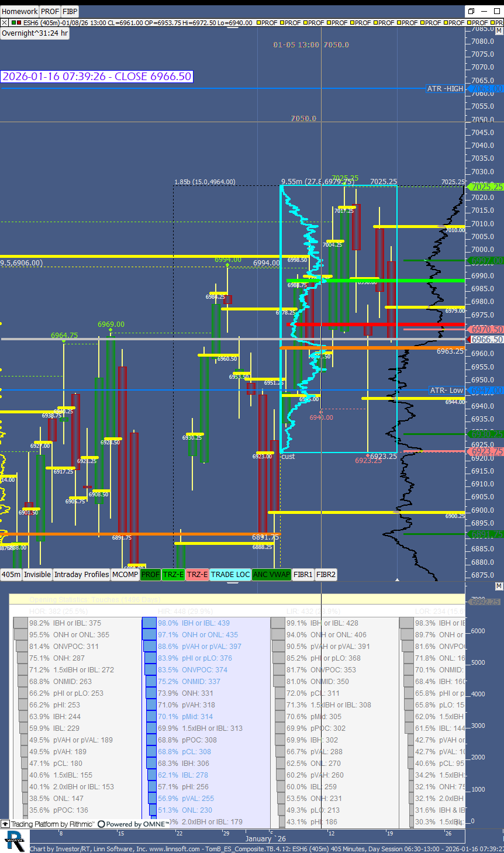Click the X icon left of ESH6 legend
This screenshot has height=853, width=504.
(x=5, y=23)
